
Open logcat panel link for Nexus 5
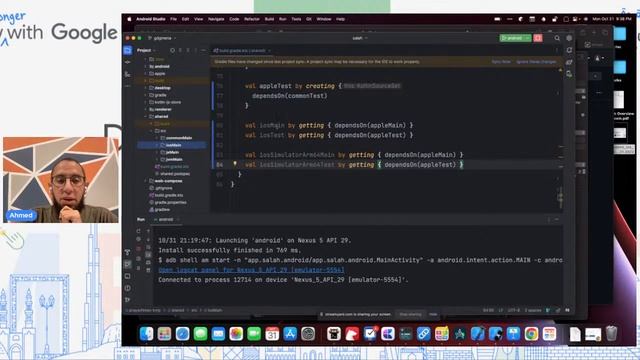[251, 270]
